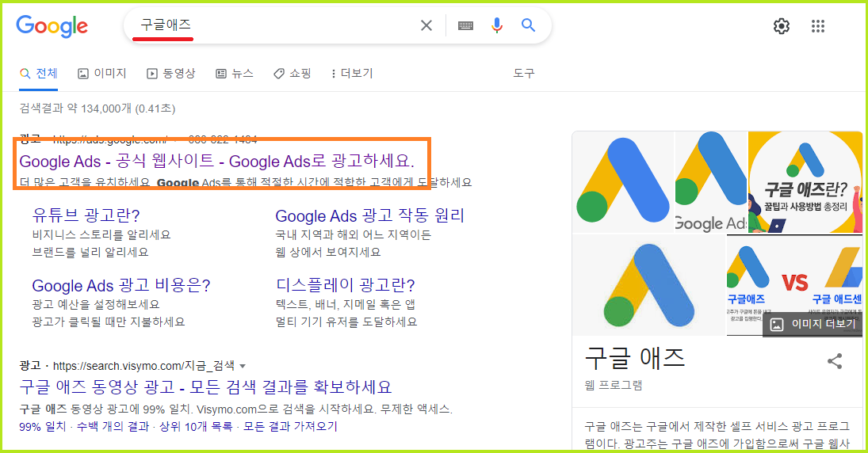Viewport: 868px width, 453px height.
Task: Open 구글 애즈 동영상 광고 result link
Action: [x=205, y=387]
